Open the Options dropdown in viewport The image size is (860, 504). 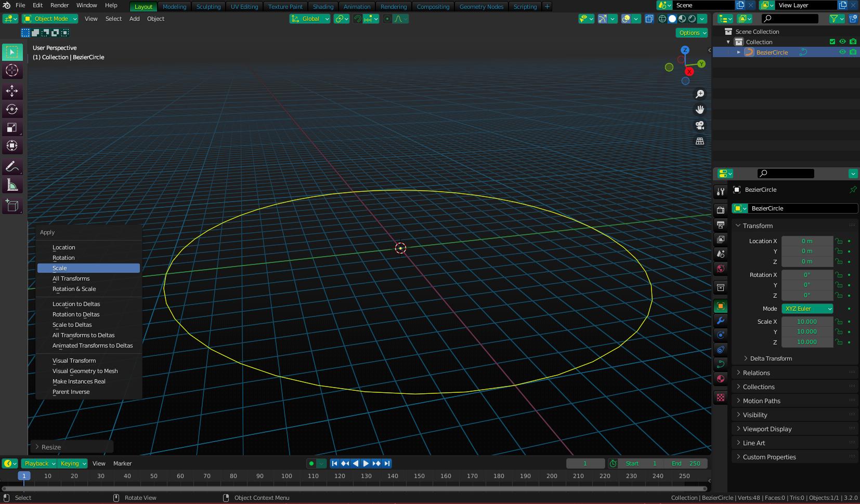[692, 33]
